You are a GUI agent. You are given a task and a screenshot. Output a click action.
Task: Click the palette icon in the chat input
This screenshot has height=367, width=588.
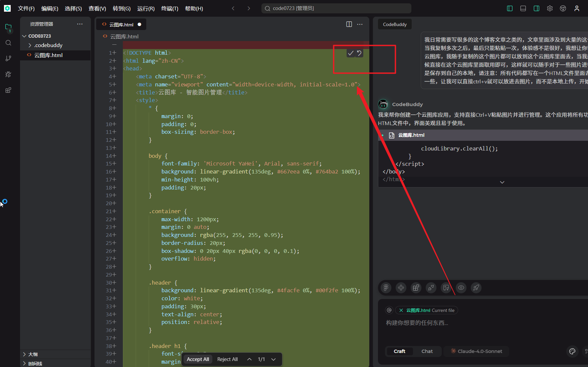coord(572,351)
